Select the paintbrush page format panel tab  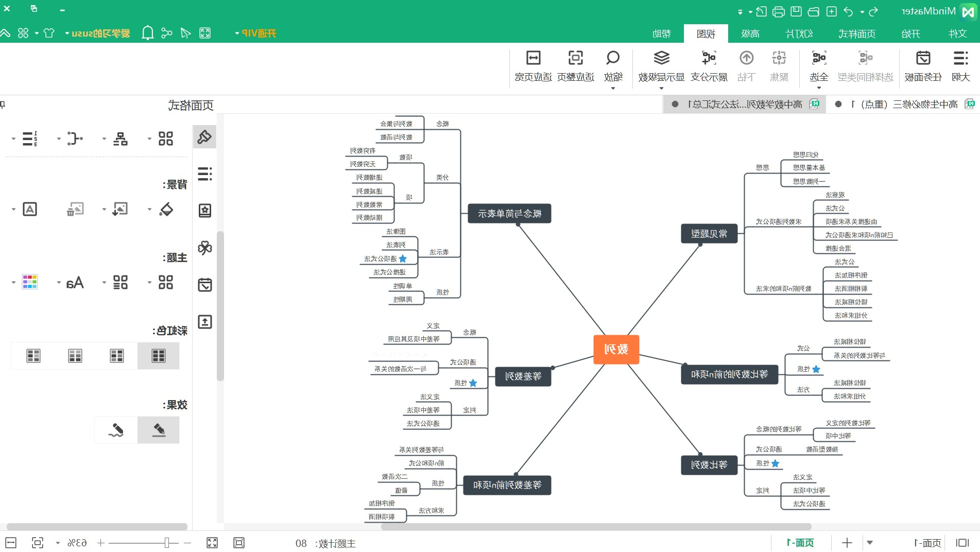click(205, 137)
